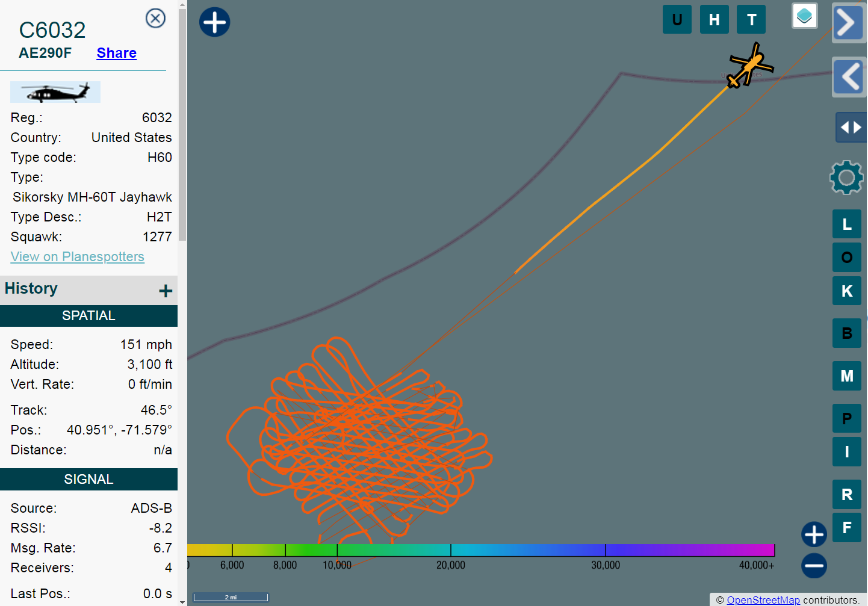Click the I map button
The image size is (868, 606).
click(x=847, y=451)
